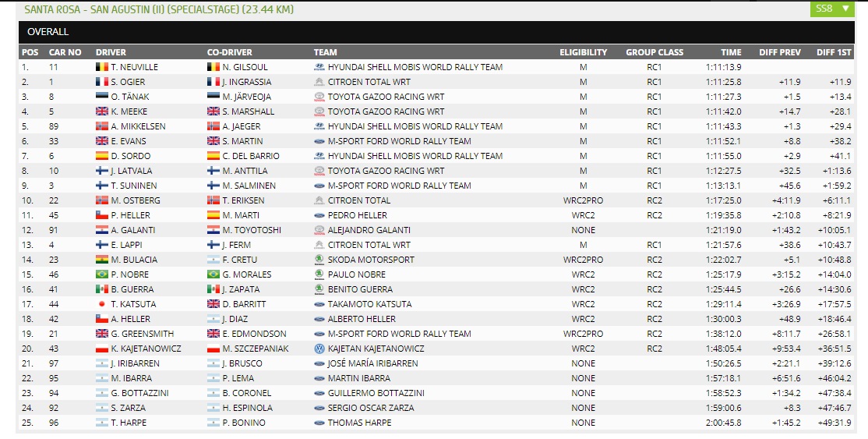This screenshot has width=868, height=439.
Task: Click the Volkswagen logo in Kajetanowicz's row
Action: coord(319,349)
